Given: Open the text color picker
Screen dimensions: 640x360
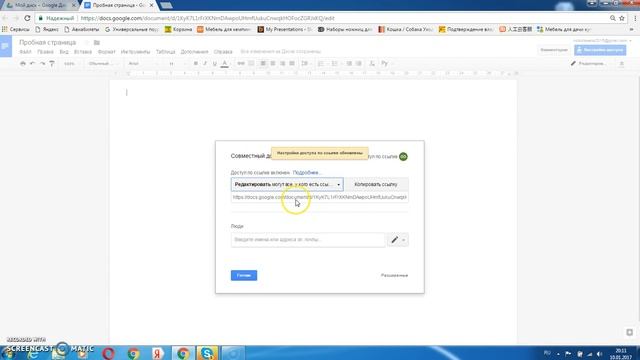Looking at the screenshot, I should pyautogui.click(x=224, y=64).
